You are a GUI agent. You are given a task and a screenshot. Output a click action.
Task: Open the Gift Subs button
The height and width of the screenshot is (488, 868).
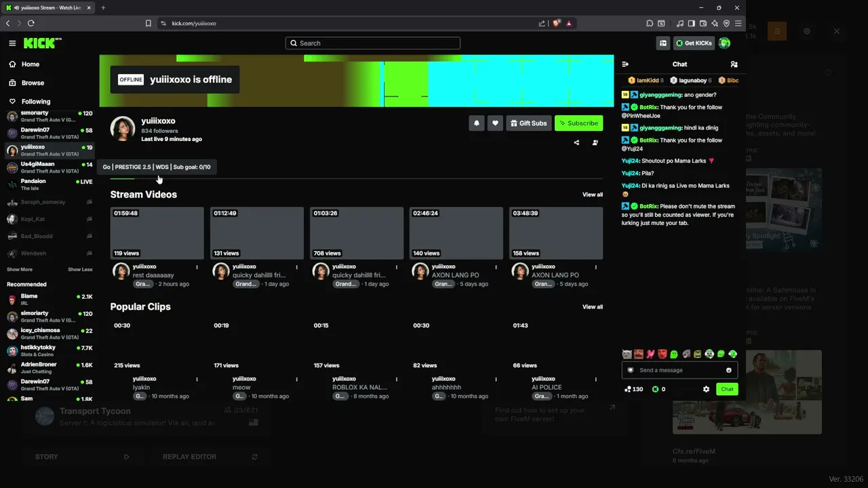click(x=528, y=123)
